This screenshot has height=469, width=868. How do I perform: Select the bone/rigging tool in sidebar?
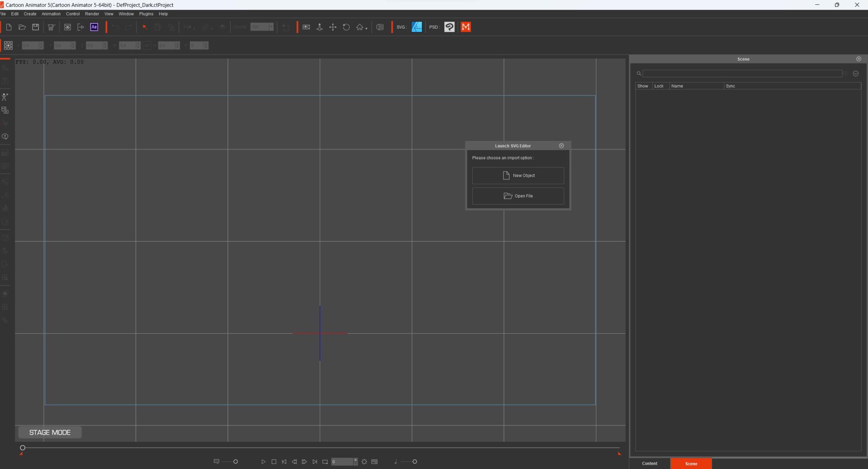coord(5,97)
